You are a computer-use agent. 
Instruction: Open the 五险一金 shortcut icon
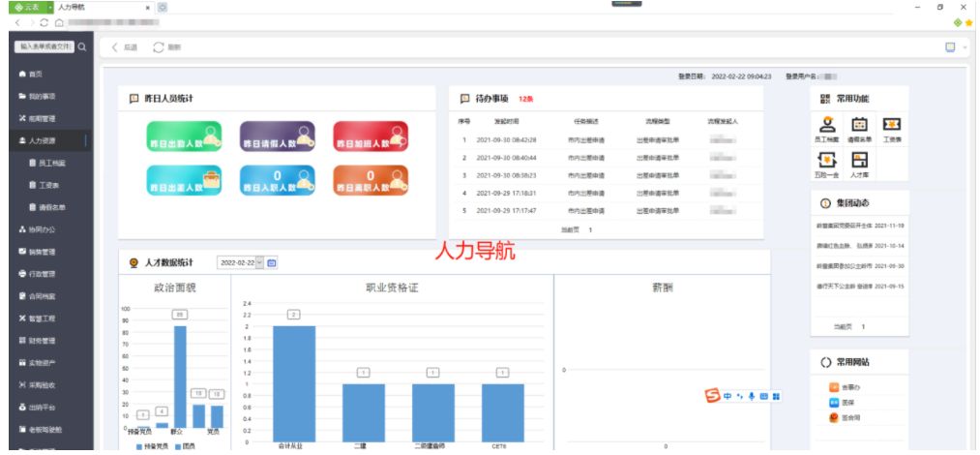(828, 165)
